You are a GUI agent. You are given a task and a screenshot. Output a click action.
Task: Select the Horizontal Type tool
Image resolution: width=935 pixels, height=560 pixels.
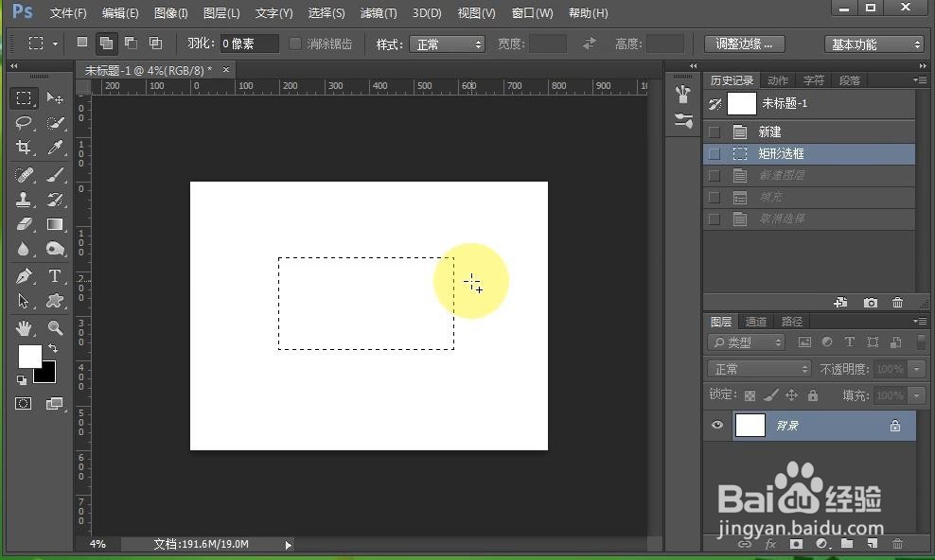click(55, 276)
